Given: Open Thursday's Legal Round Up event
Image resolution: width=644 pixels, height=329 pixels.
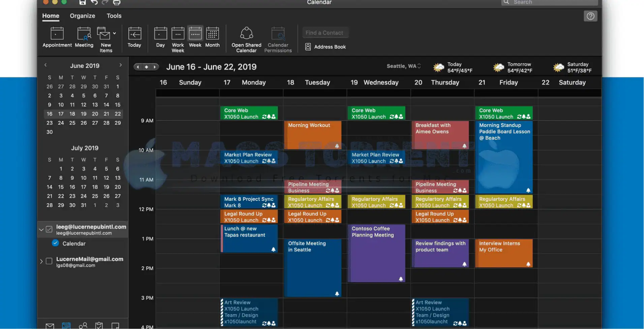Looking at the screenshot, I should (x=440, y=217).
